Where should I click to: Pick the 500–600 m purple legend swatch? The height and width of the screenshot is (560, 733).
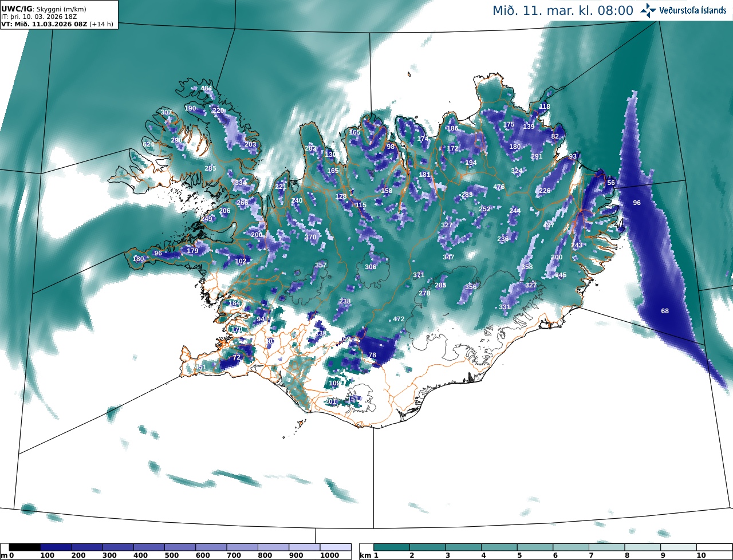180,547
